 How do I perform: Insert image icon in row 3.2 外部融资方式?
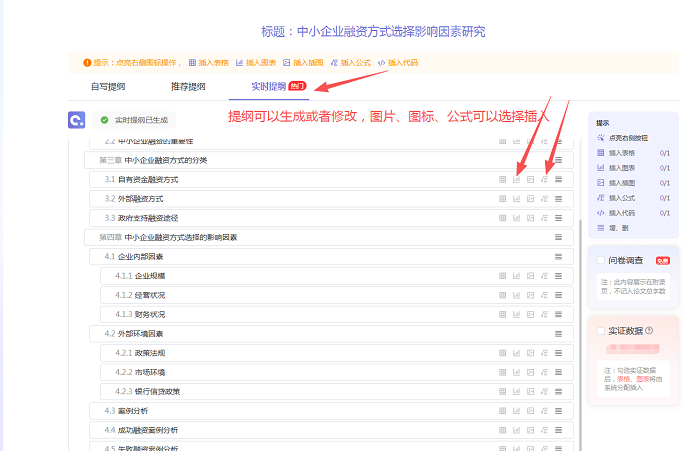pyautogui.click(x=530, y=199)
